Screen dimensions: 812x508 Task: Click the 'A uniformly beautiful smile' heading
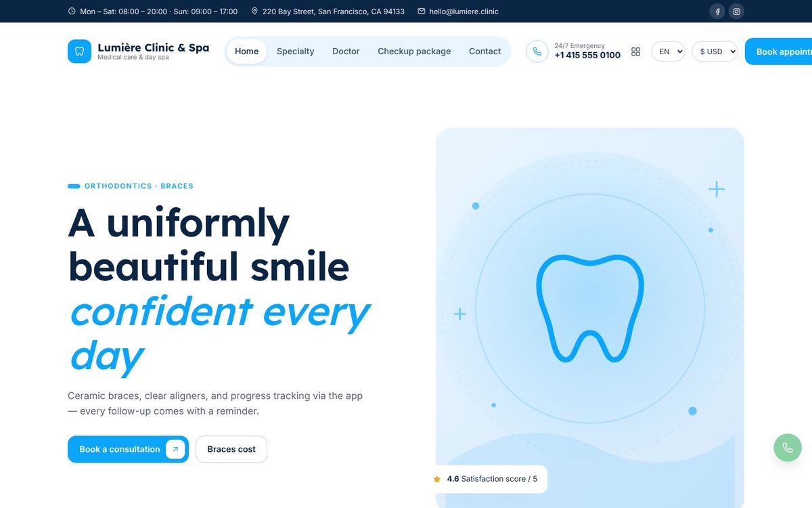[x=208, y=245]
